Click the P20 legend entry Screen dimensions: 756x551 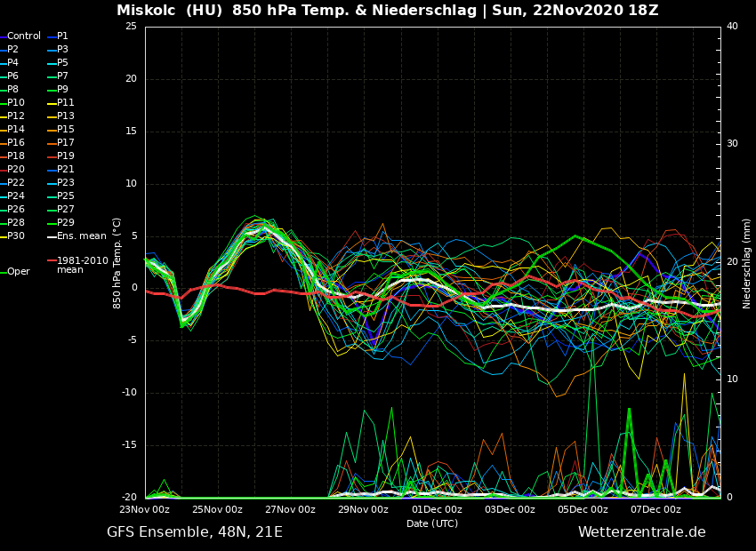(16, 170)
